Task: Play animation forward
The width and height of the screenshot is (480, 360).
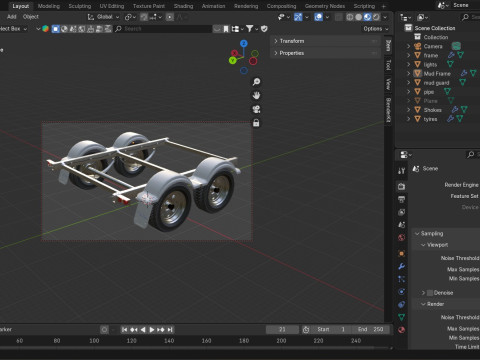Action: 152,329
